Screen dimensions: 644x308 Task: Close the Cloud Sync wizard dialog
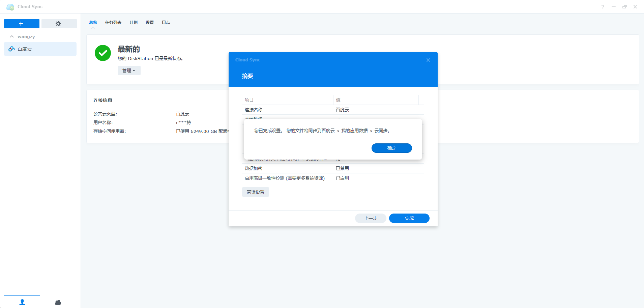point(428,60)
